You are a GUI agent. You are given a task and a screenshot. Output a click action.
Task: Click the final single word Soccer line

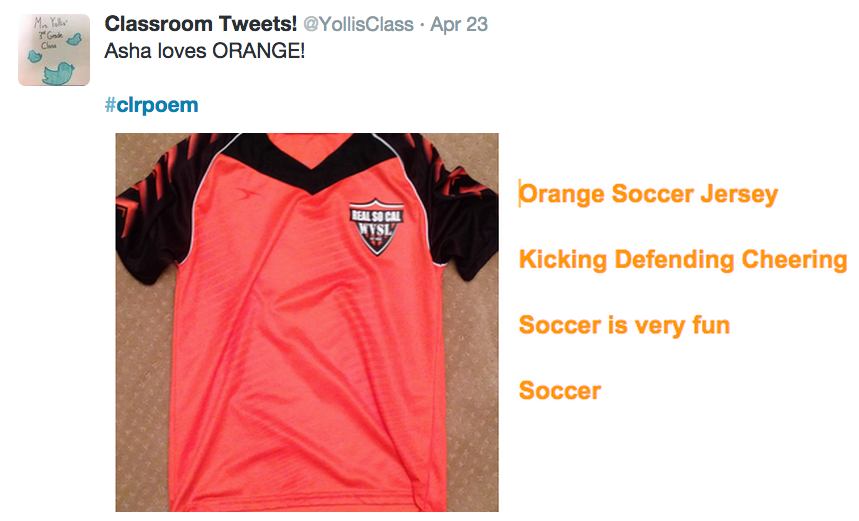(x=560, y=390)
